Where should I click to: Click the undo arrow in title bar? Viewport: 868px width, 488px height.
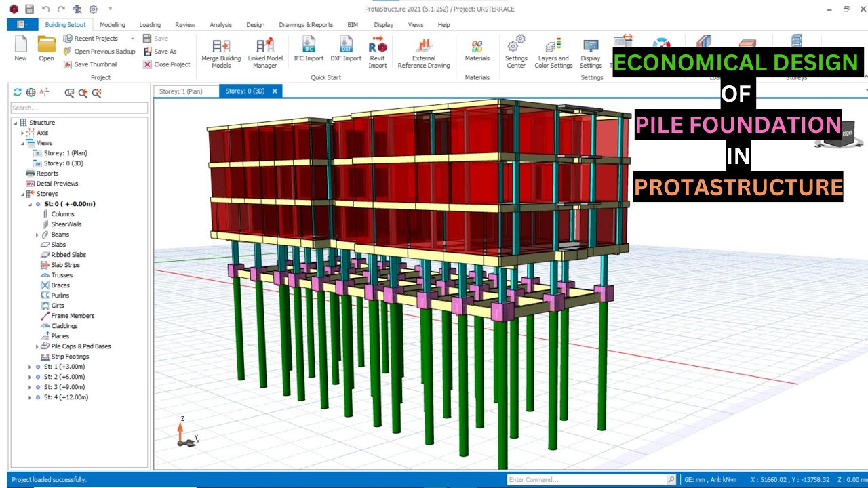coord(45,9)
